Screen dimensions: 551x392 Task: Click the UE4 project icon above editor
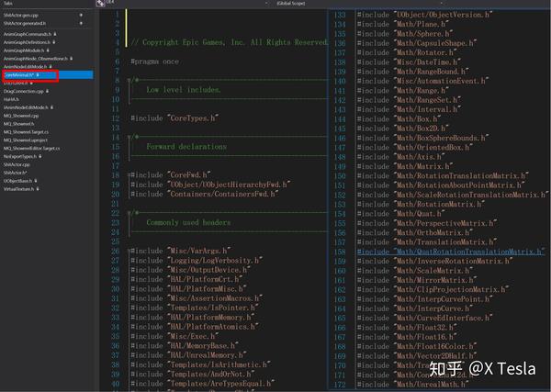coord(100,3)
